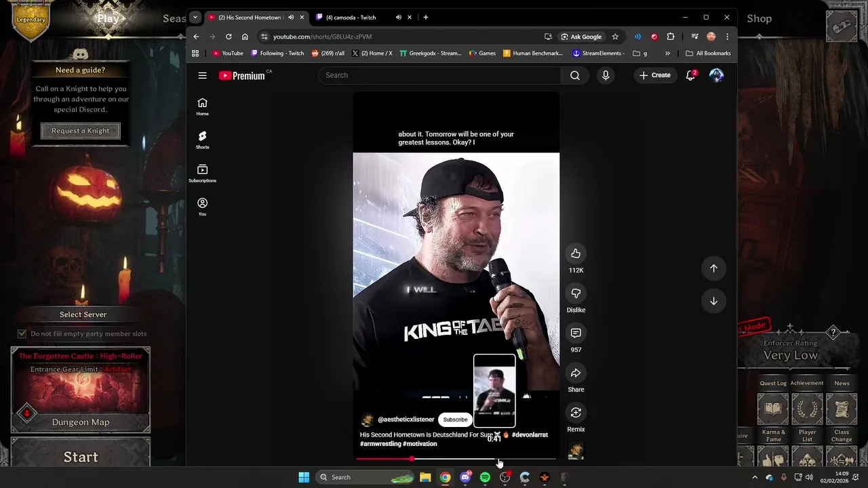Open the Windows Start menu
868x488 pixels.
(304, 477)
